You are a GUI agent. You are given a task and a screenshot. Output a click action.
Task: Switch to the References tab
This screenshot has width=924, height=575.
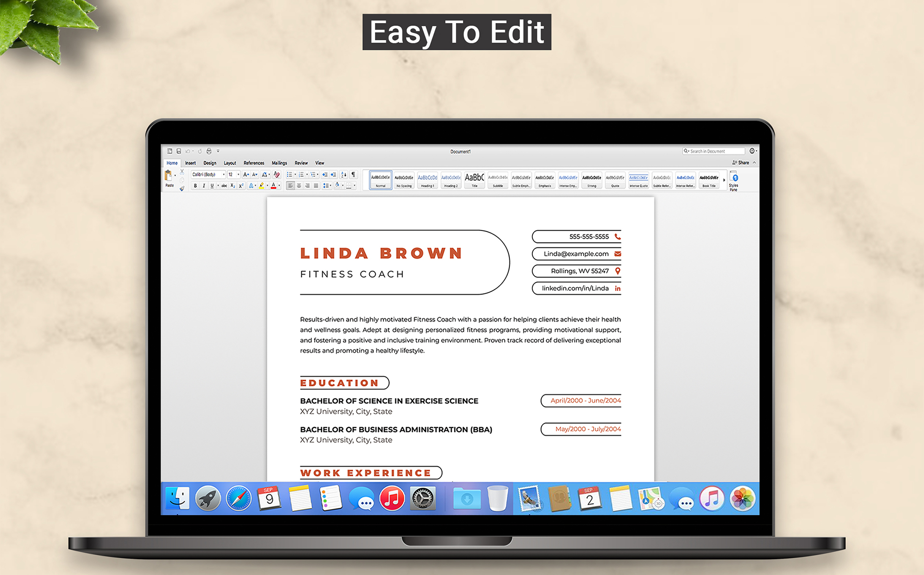[253, 163]
